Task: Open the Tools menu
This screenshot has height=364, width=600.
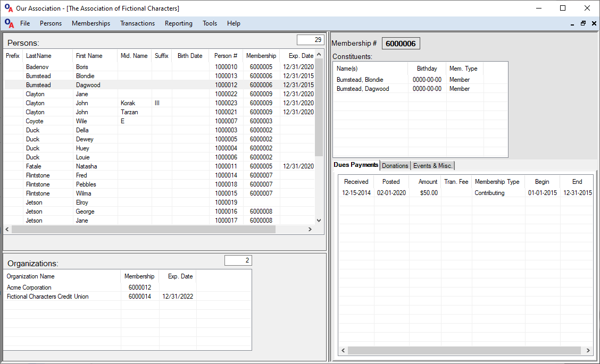Action: pyautogui.click(x=210, y=23)
